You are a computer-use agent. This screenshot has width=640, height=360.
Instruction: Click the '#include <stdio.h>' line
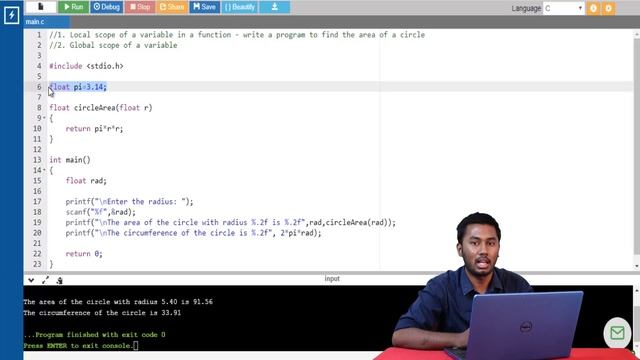pos(86,66)
